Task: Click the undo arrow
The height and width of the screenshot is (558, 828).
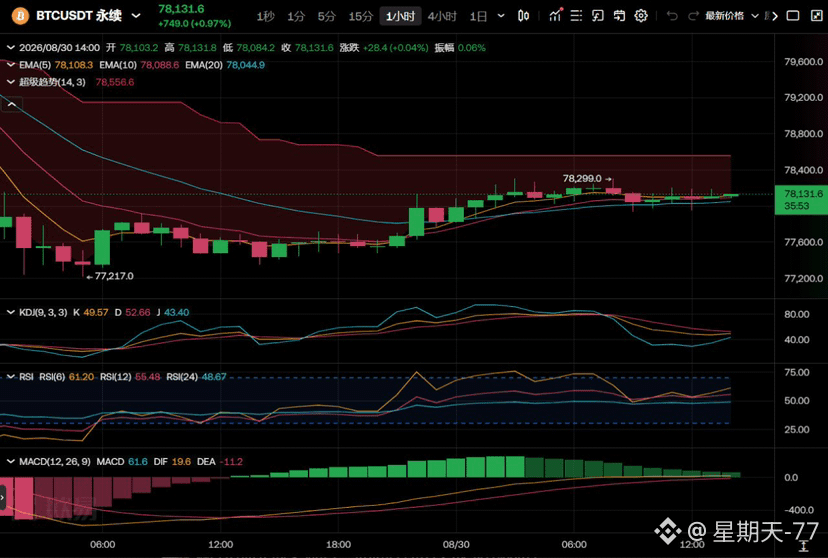Action: [672, 16]
